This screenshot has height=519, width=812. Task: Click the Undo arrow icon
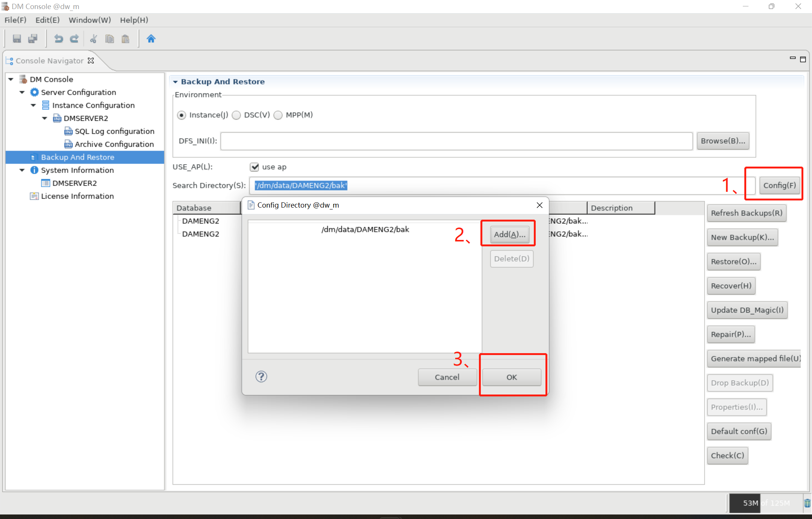pyautogui.click(x=58, y=39)
